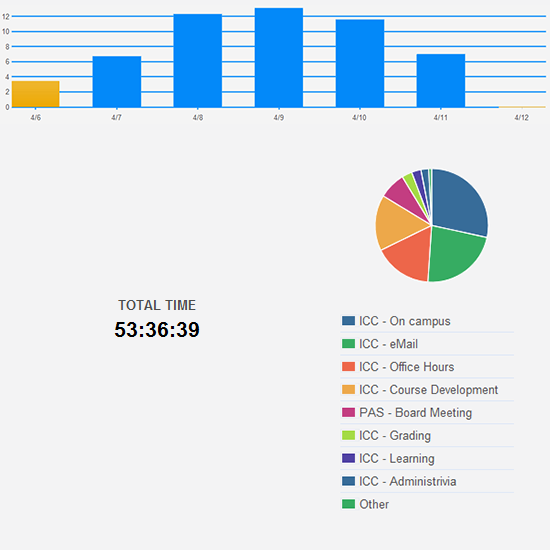Click the orange 4/6 bar
550x550 pixels.
(x=35, y=94)
